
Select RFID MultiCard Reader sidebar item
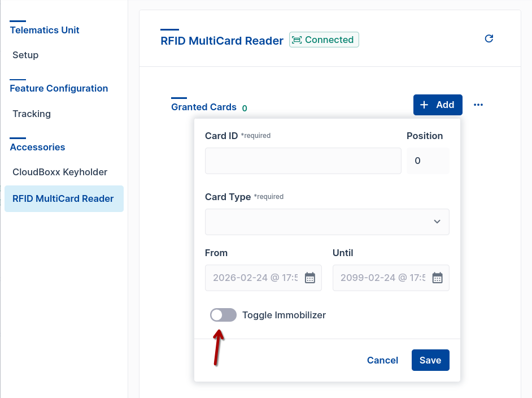coord(64,198)
